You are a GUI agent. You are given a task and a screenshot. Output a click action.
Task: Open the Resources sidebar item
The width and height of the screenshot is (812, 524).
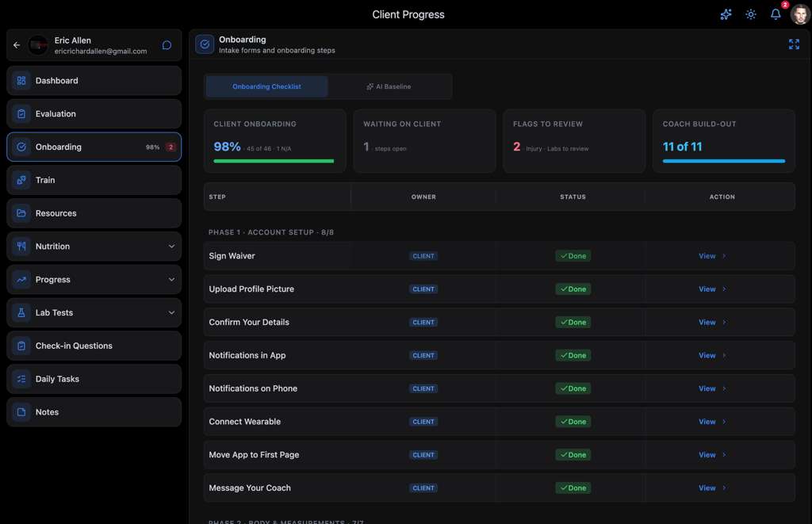pyautogui.click(x=94, y=213)
